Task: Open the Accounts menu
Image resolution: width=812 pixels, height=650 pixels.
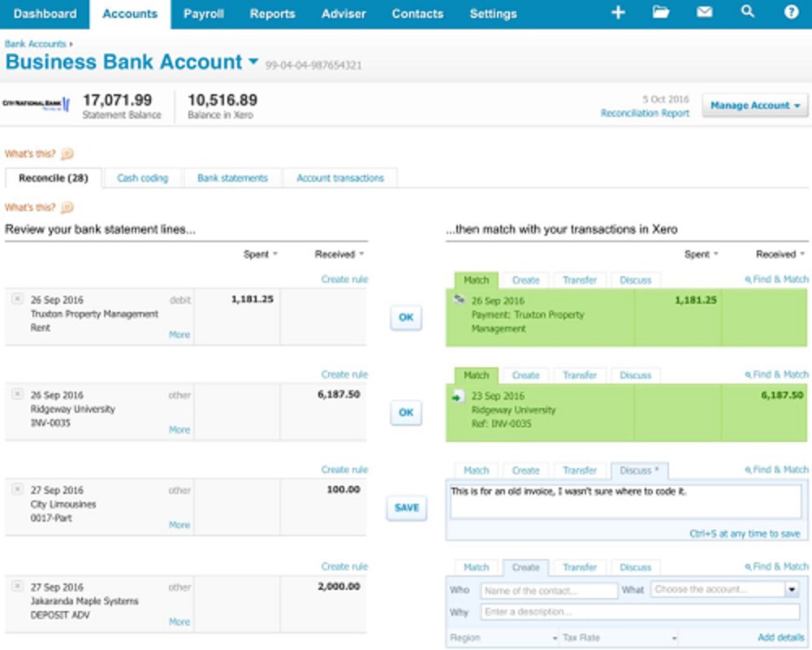Action: point(130,14)
